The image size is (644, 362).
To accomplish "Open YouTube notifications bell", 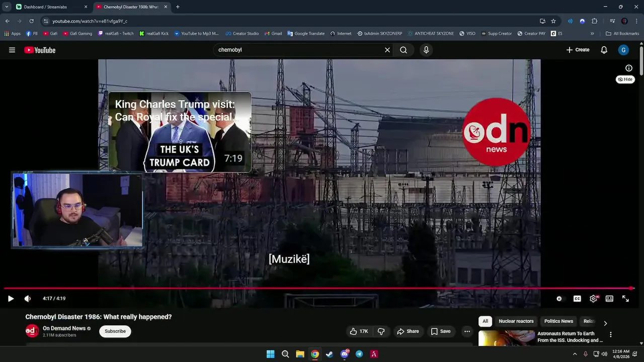I will click(x=604, y=50).
